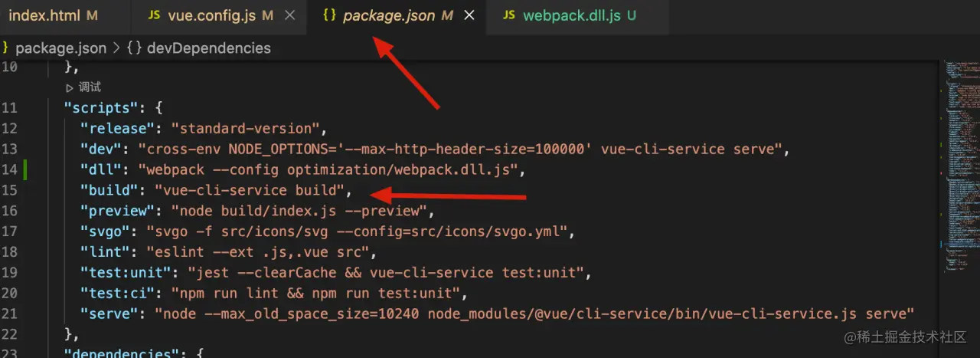This screenshot has width=980, height=358.
Task: Click the debug play triangle icon
Action: tap(70, 87)
